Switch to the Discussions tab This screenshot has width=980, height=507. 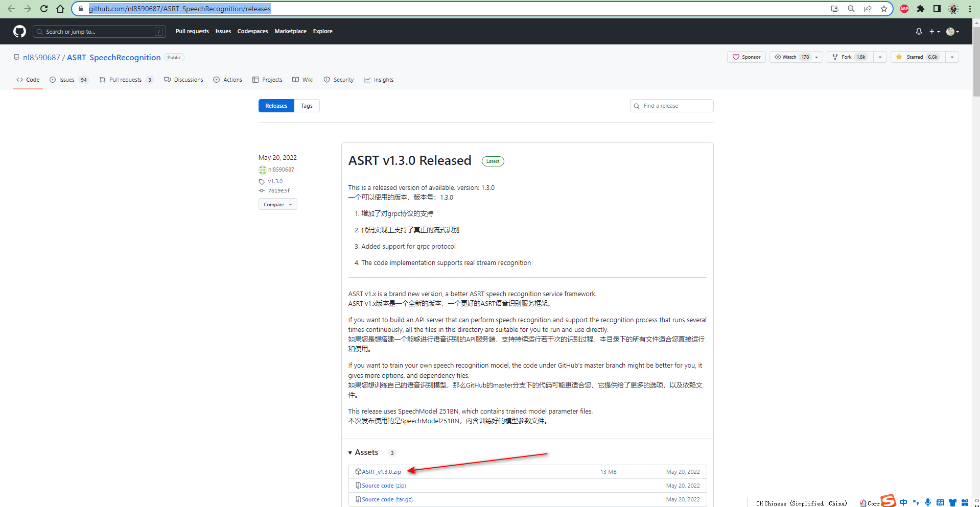coord(183,80)
